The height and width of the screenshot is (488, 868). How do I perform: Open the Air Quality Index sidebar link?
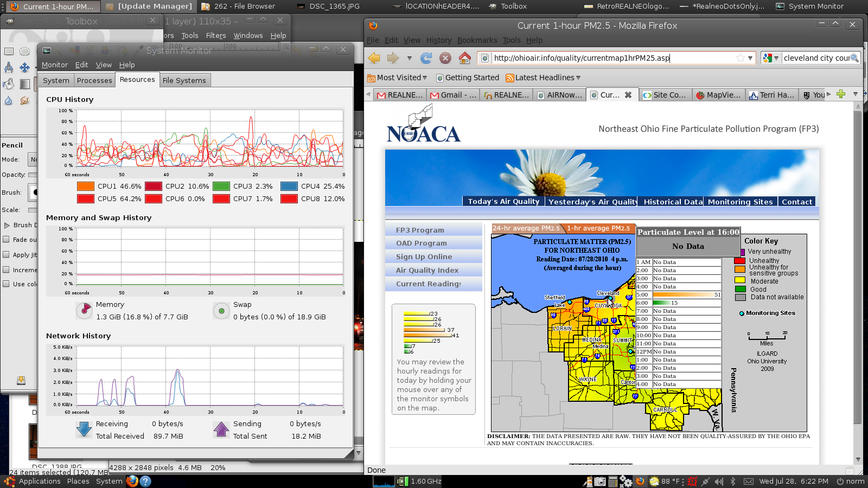coord(427,270)
